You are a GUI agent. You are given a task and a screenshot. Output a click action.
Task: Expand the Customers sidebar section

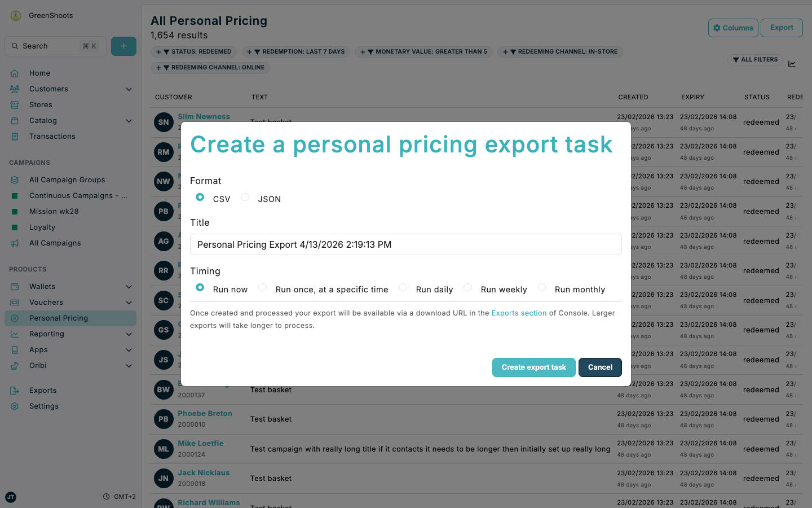(129, 89)
